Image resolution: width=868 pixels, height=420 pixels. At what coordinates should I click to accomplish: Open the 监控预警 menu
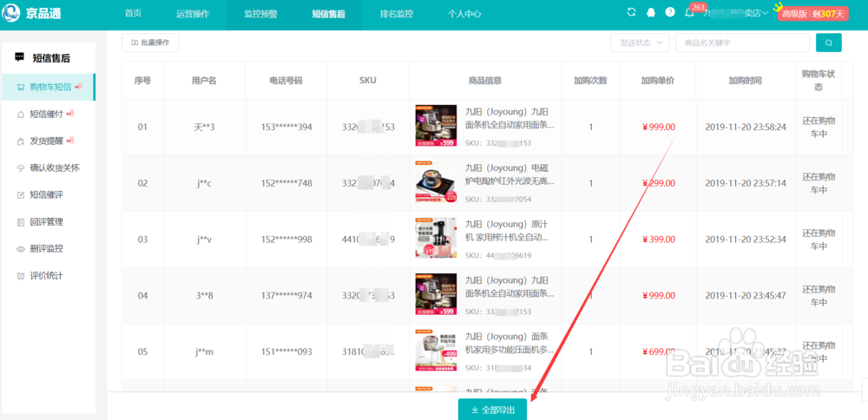click(x=260, y=14)
